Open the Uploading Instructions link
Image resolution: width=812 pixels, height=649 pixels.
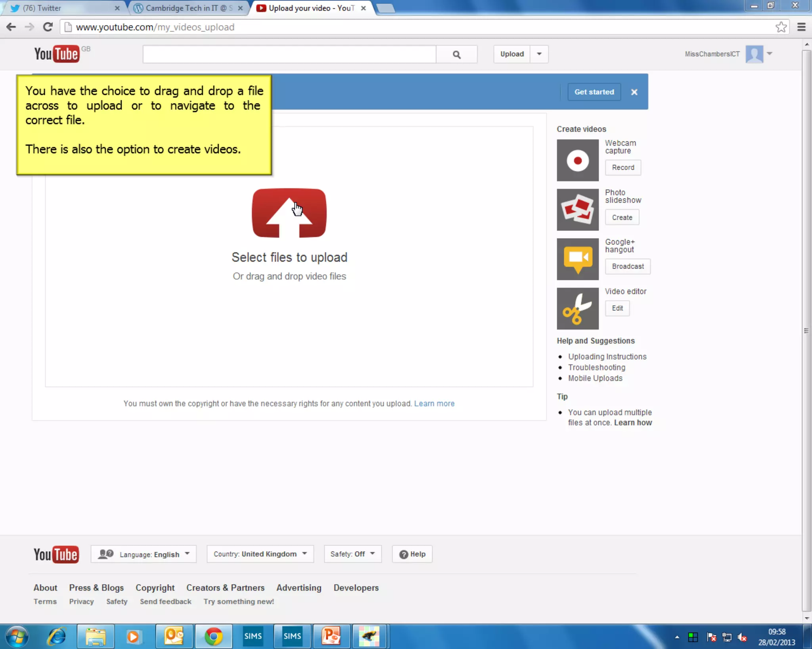[607, 357]
